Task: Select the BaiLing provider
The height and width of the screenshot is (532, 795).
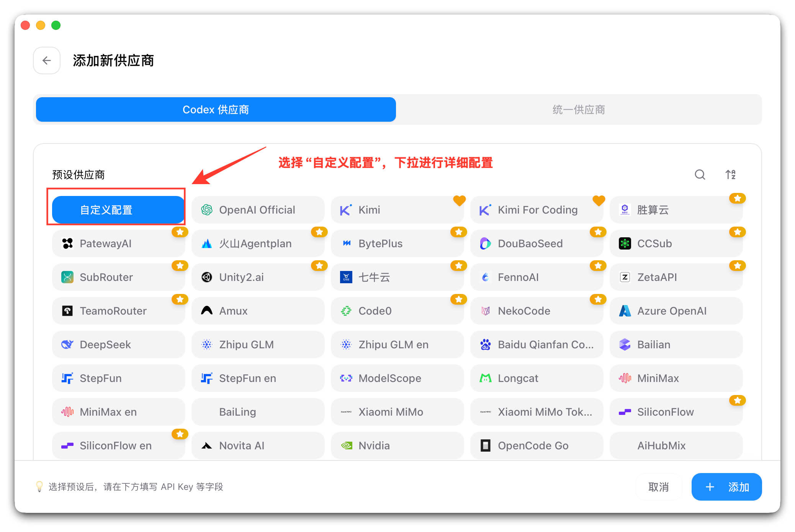Action: click(x=258, y=412)
